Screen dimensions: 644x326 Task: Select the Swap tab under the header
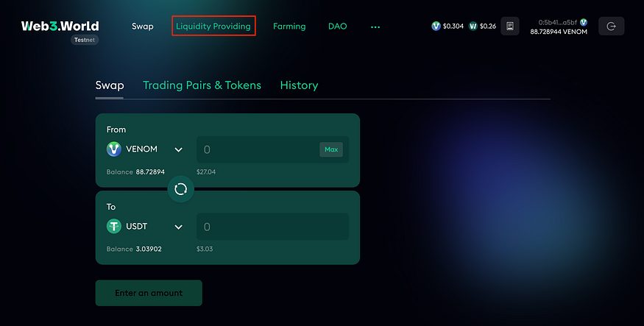click(110, 85)
